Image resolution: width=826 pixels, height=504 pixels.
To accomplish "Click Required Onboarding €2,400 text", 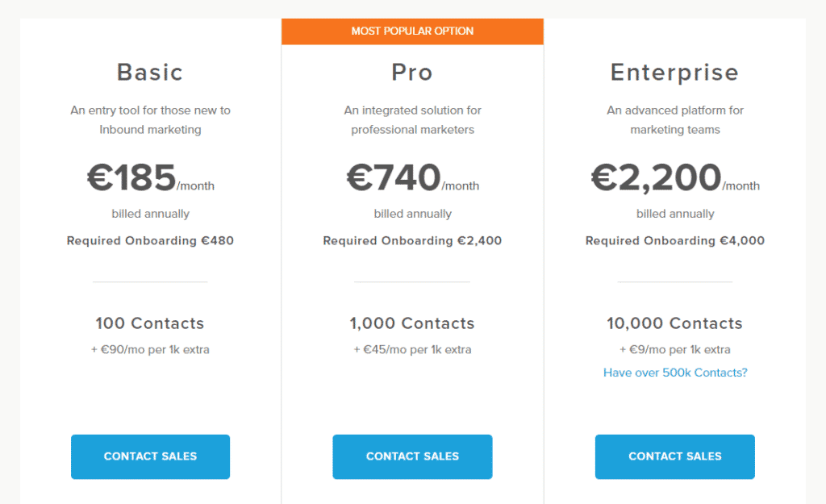I will pos(412,240).
